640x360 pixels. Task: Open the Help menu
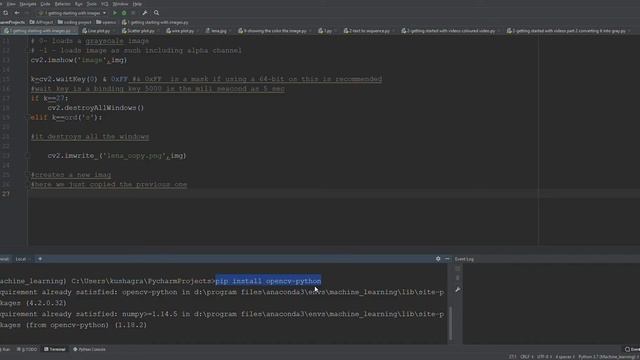pyautogui.click(x=138, y=4)
